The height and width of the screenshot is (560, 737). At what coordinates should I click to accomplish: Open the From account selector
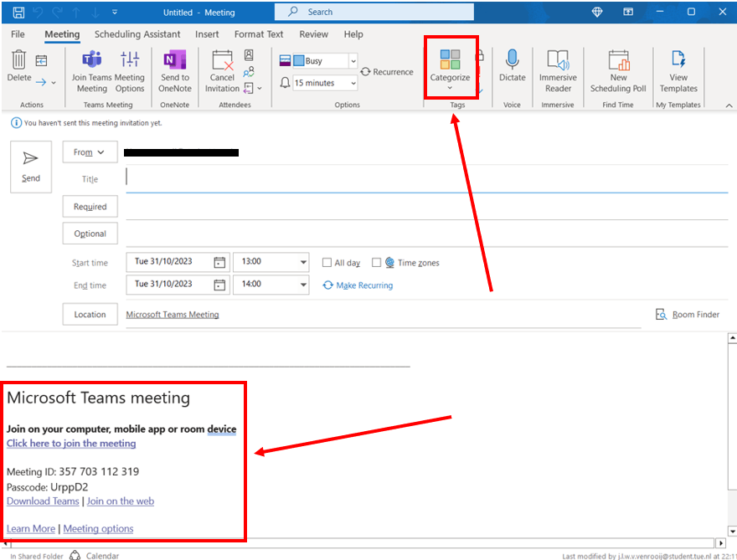tap(90, 152)
